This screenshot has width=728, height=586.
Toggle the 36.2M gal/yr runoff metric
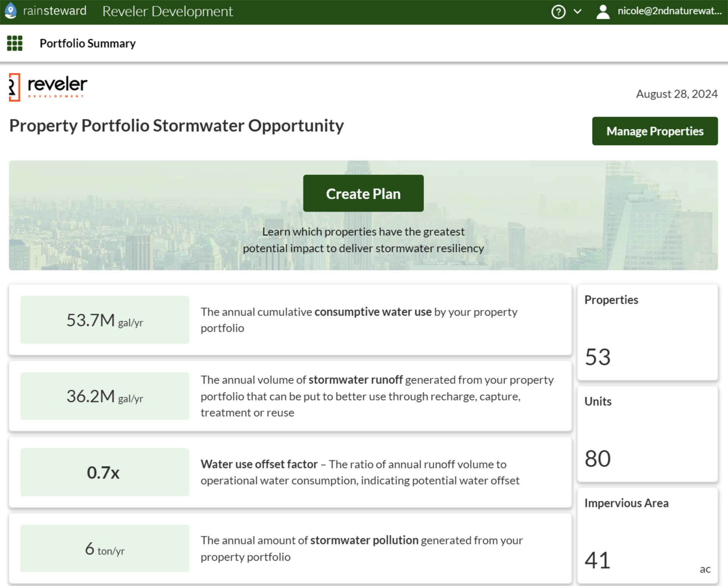point(97,396)
